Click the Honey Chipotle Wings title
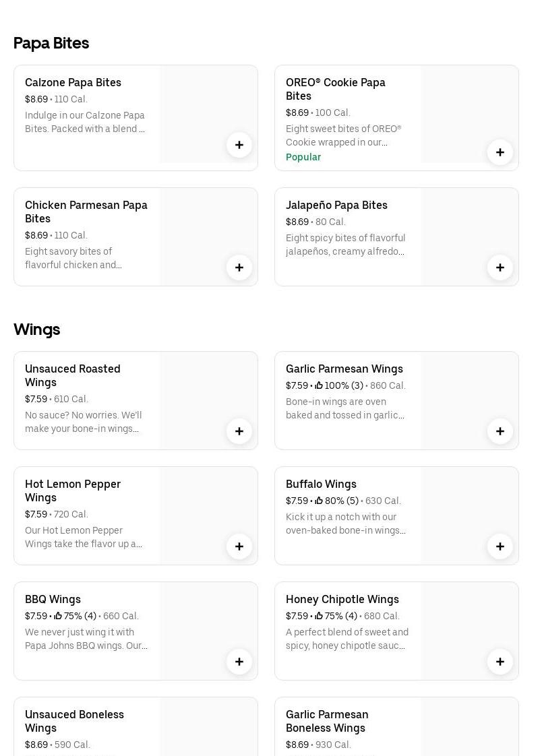Image resolution: width=542 pixels, height=756 pixels. click(342, 599)
